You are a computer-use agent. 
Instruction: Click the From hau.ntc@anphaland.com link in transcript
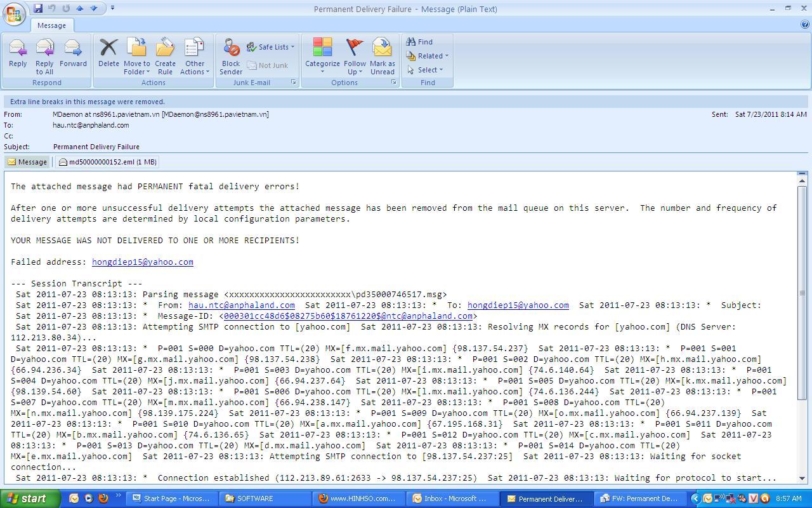tap(242, 305)
